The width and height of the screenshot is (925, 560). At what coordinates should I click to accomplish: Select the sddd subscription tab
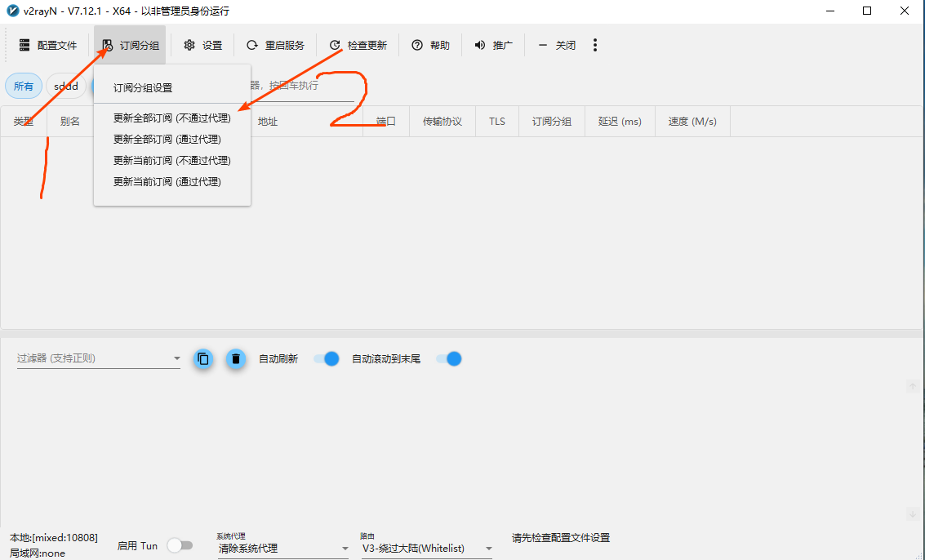point(66,87)
